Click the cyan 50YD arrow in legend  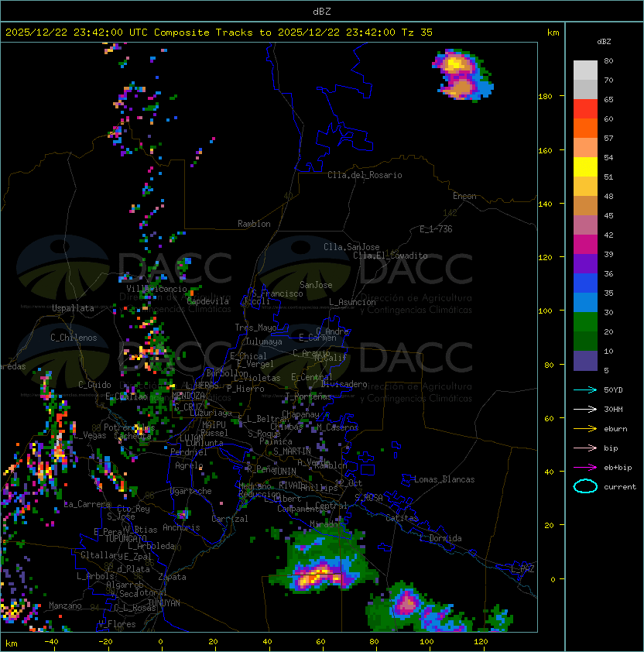click(x=585, y=389)
